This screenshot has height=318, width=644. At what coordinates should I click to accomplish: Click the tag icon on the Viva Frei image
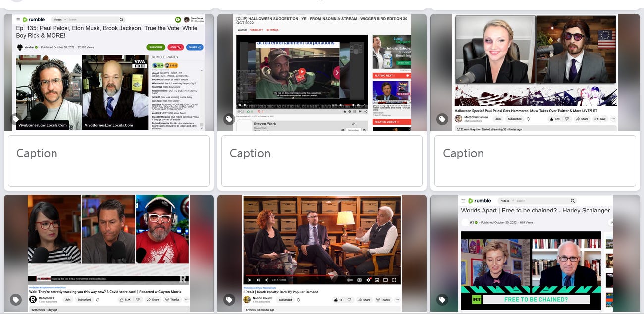click(x=16, y=119)
